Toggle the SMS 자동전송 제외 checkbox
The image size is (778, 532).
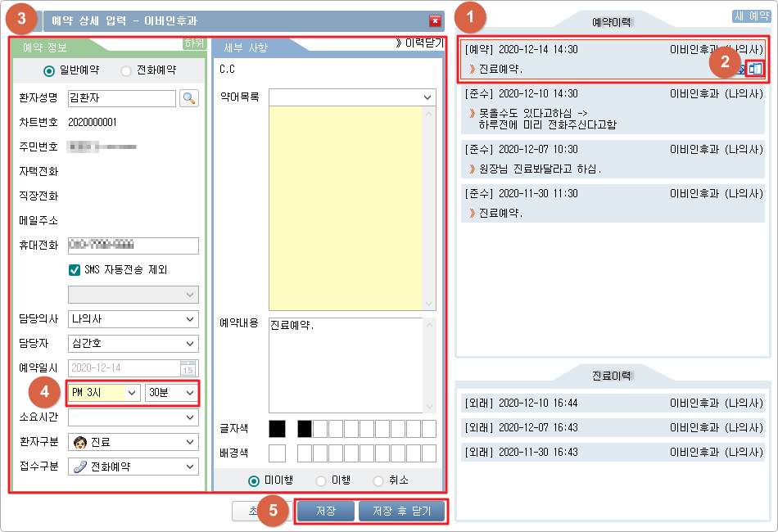(x=75, y=269)
